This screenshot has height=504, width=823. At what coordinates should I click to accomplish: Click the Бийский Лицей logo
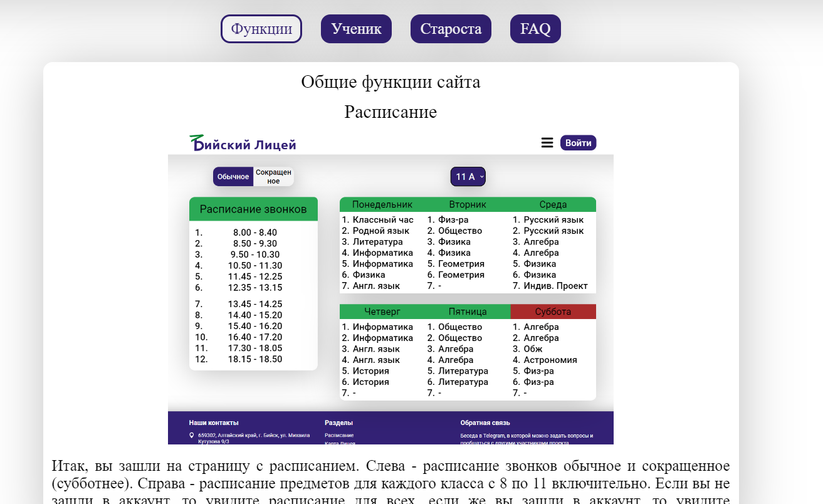click(244, 142)
